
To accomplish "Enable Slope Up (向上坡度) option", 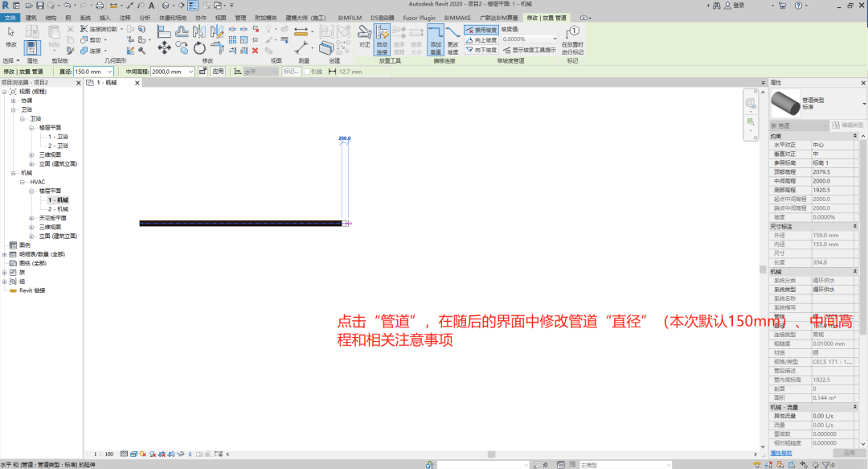I will coord(481,40).
